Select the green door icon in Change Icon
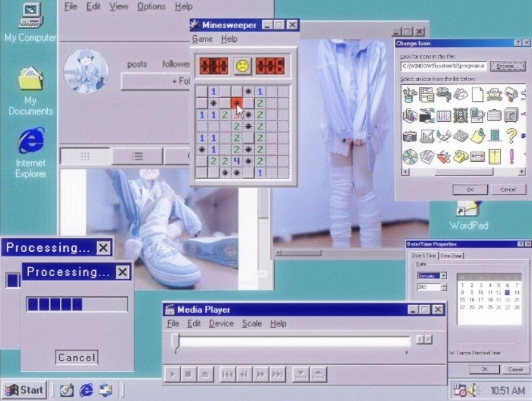Image resolution: width=532 pixels, height=401 pixels. click(495, 136)
